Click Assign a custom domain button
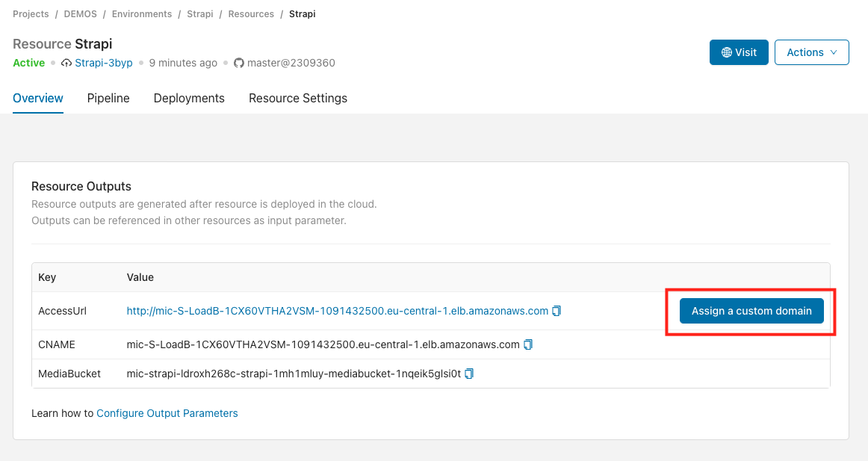Image resolution: width=868 pixels, height=461 pixels. 751,311
